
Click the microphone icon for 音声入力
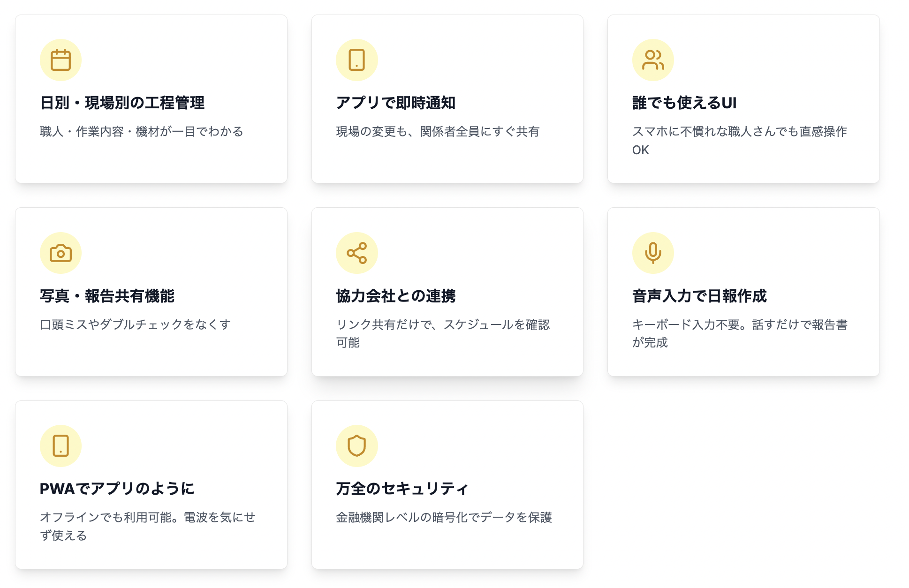pos(653,253)
